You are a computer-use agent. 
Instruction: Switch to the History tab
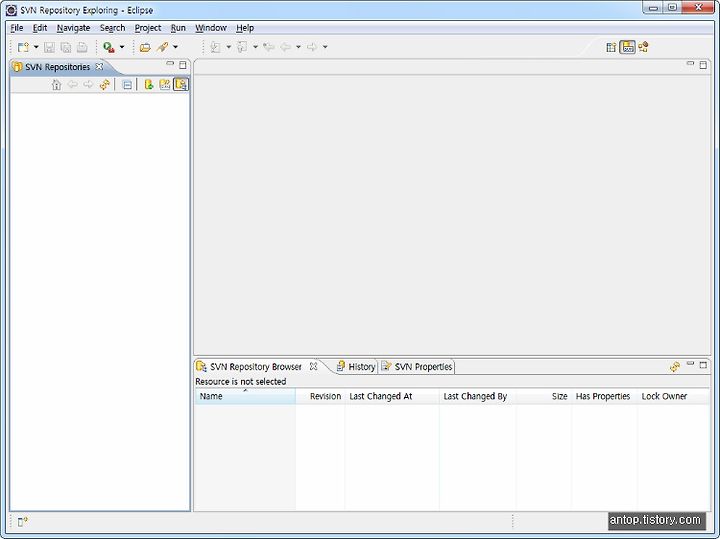coord(356,367)
